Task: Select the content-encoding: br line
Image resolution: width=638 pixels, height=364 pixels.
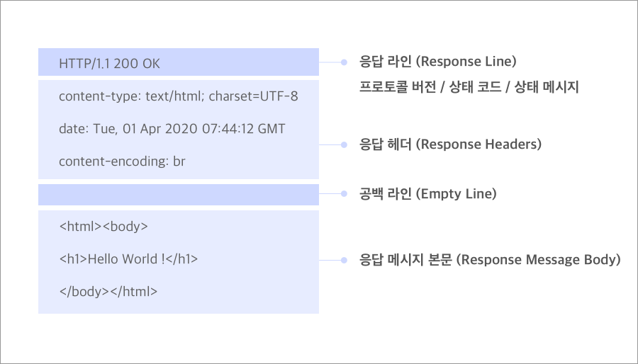Action: coord(122,161)
